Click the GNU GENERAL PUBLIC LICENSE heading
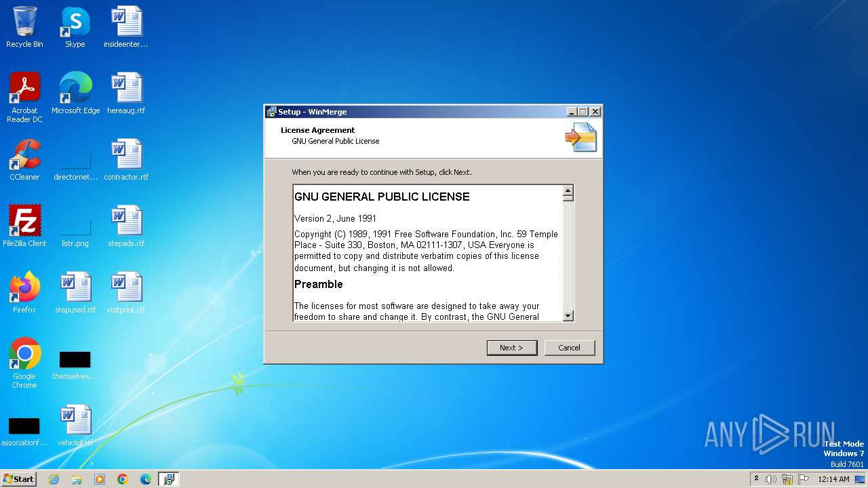 (x=382, y=197)
